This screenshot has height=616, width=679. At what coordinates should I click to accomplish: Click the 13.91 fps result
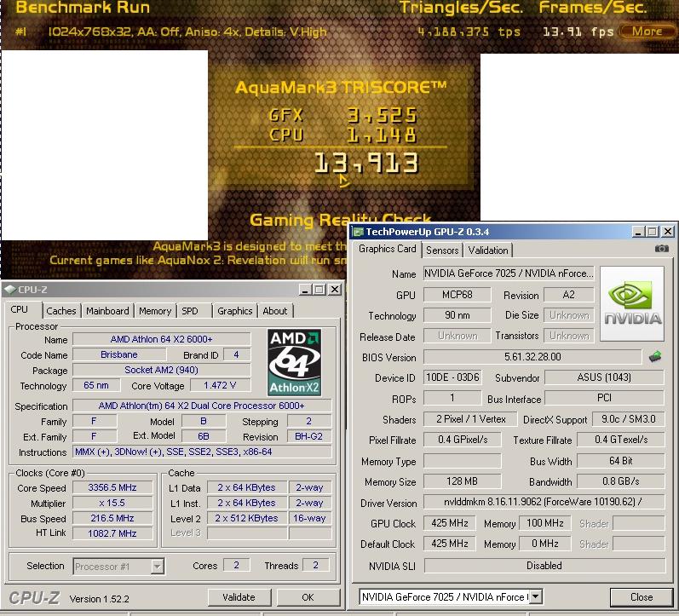point(578,32)
